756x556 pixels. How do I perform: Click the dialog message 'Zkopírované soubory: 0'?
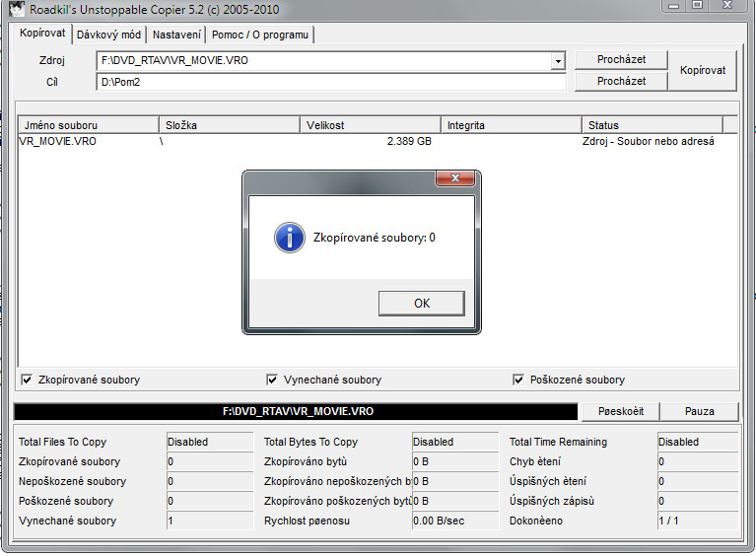pos(375,238)
